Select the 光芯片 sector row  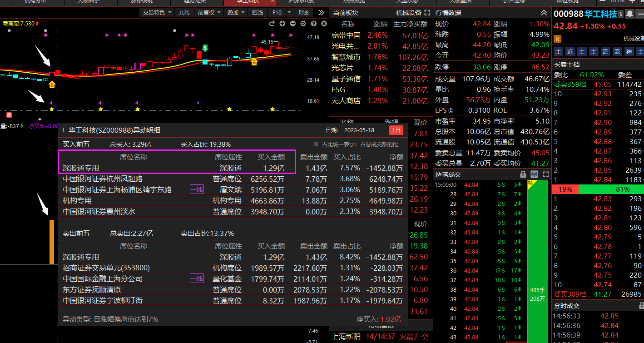coord(380,68)
